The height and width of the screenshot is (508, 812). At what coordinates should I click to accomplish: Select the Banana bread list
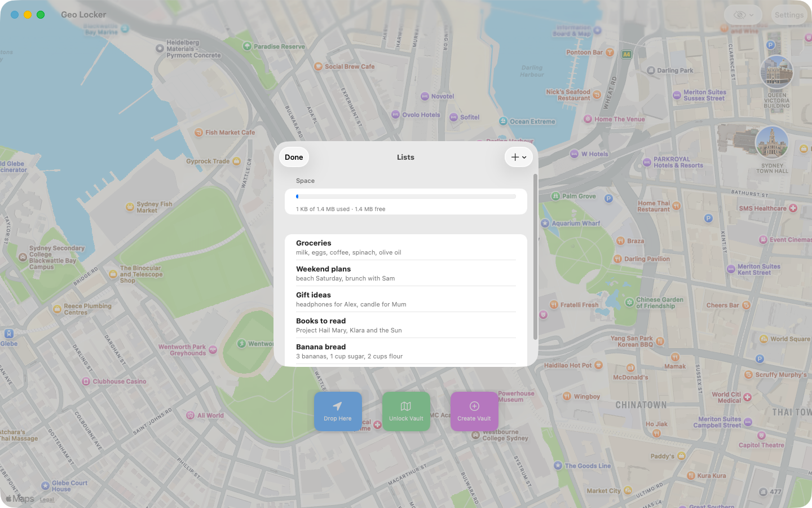[406, 351]
